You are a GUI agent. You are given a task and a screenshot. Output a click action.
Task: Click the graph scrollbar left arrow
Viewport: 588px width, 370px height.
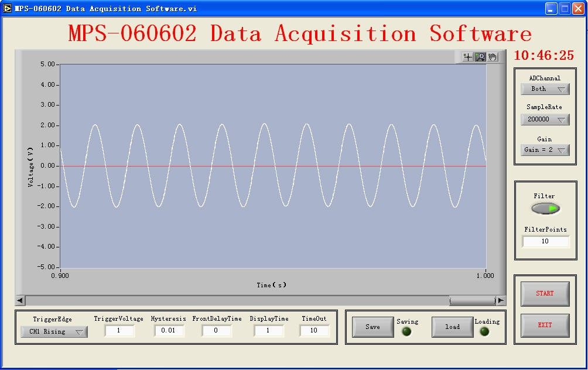click(20, 300)
